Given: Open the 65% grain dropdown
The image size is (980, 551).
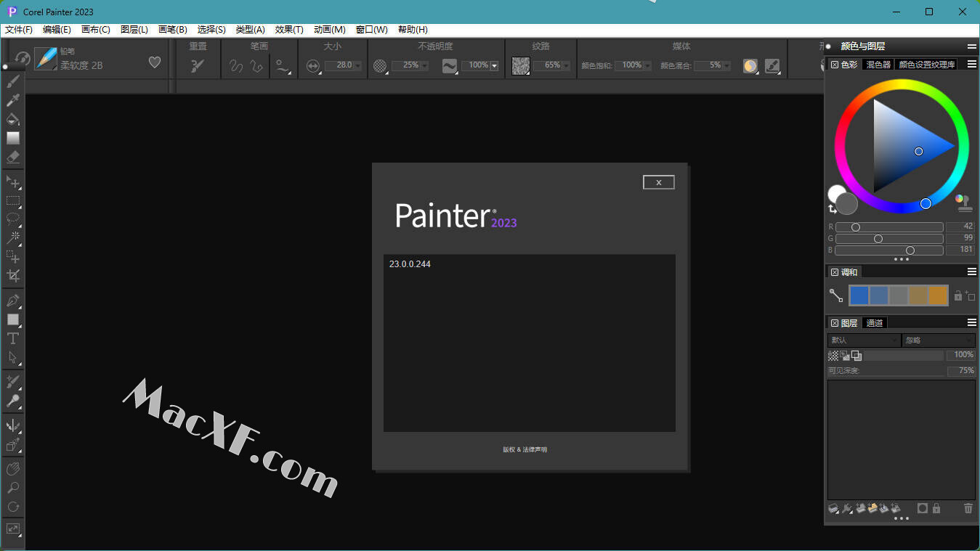Looking at the screenshot, I should tap(566, 66).
